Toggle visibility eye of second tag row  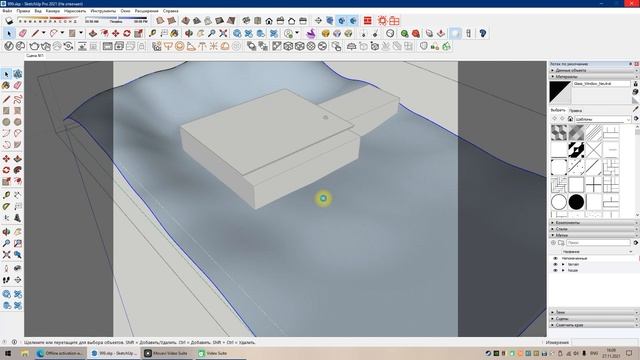pos(555,264)
